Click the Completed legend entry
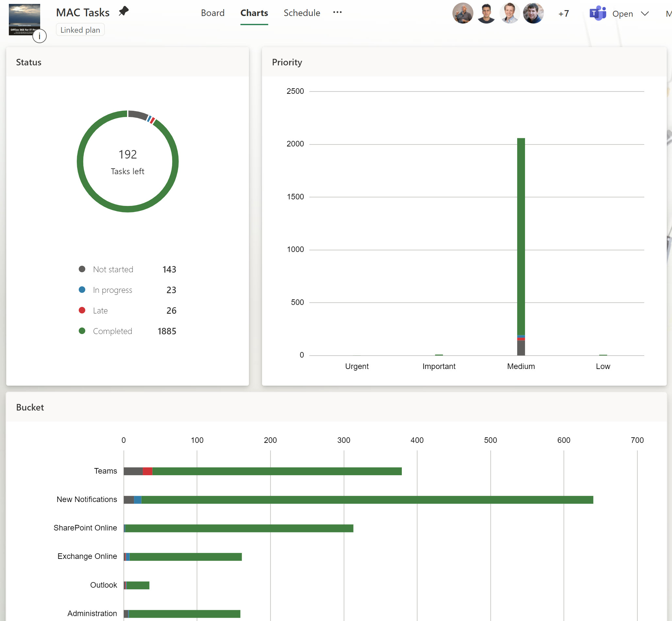Viewport: 672px width, 621px height. (112, 331)
